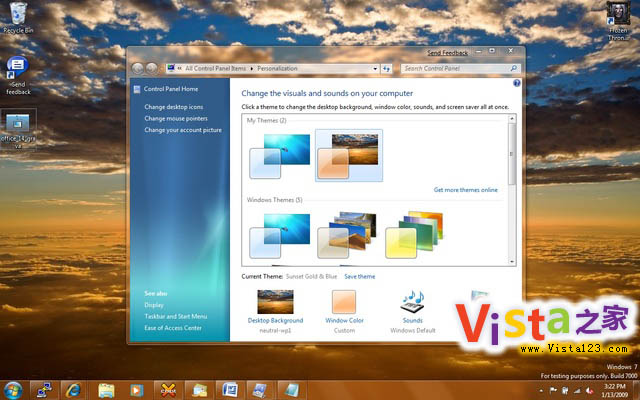Select the blue theme under My Themes
This screenshot has height=400, width=640.
[280, 156]
